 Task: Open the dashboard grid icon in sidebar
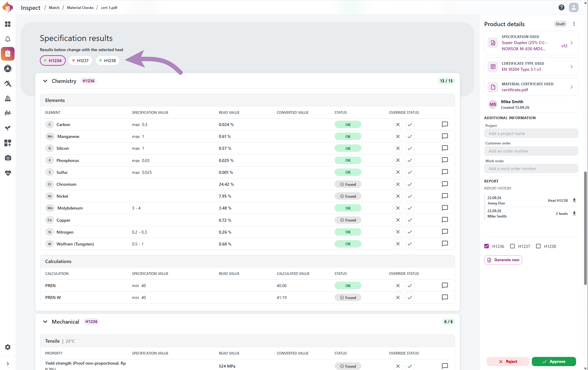pyautogui.click(x=8, y=24)
